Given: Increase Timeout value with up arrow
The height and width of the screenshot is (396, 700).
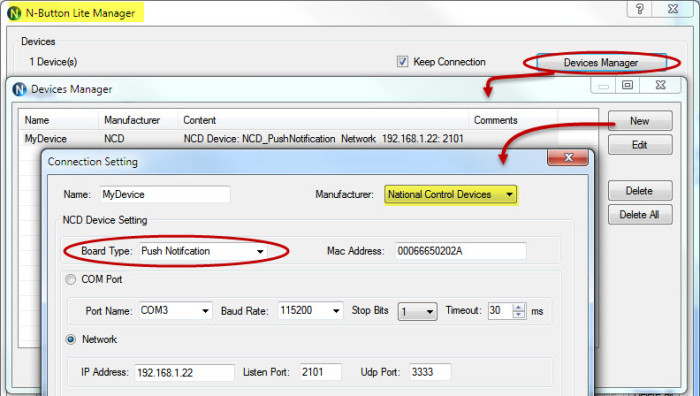Looking at the screenshot, I should click(519, 307).
